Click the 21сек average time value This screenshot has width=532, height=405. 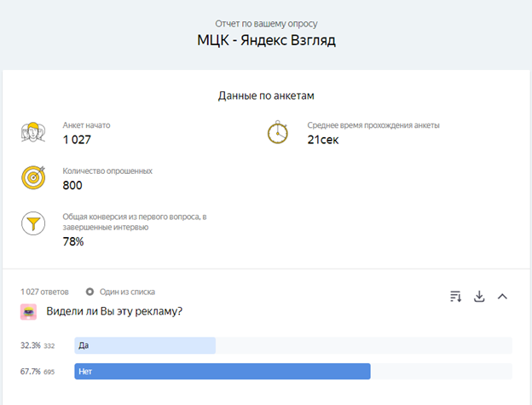click(x=323, y=140)
